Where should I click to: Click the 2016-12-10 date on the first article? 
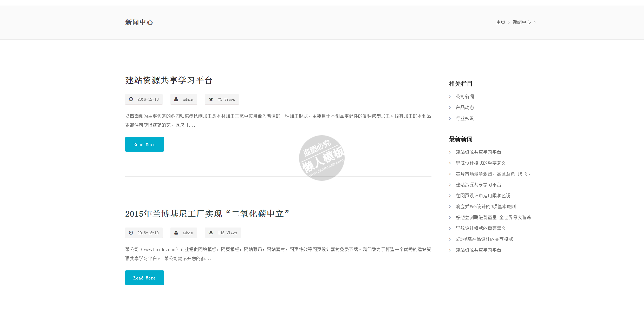point(148,99)
